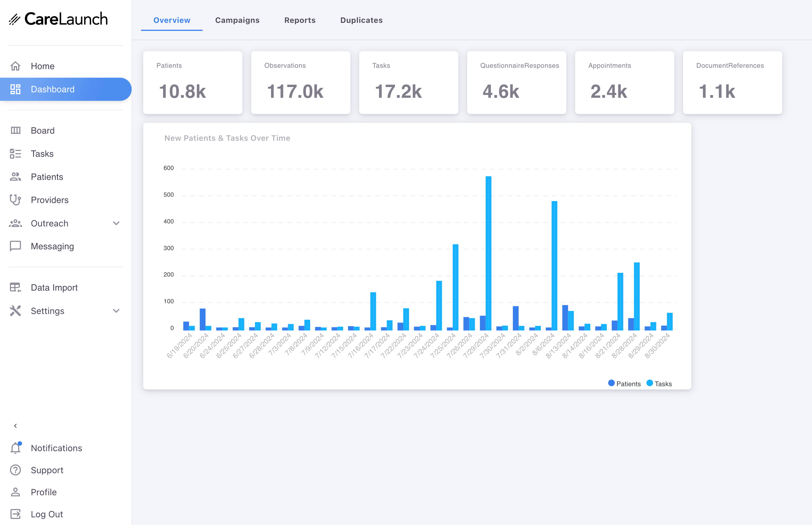Click the Tasks bar for 8/28/2024
Image resolution: width=812 pixels, height=525 pixels.
637,296
